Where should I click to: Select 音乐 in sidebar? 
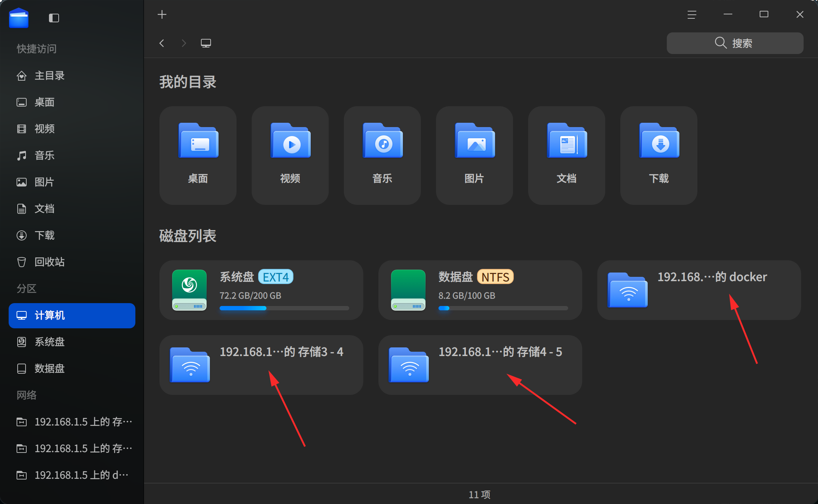[x=72, y=156]
